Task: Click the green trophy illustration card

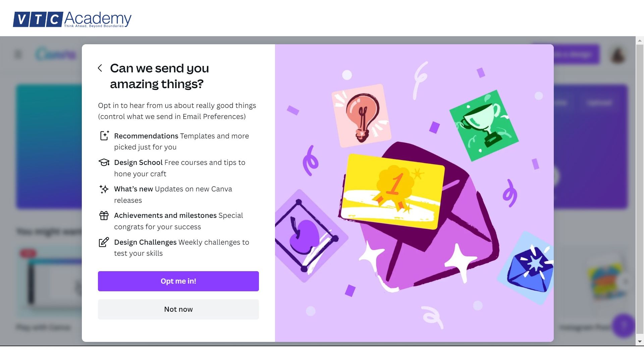Action: [x=484, y=125]
